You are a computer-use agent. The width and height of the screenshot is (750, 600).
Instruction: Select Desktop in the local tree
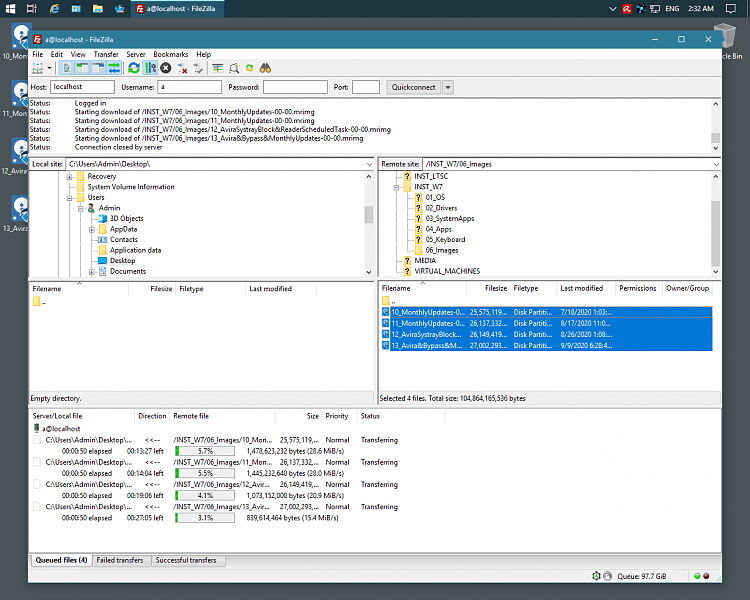tap(122, 261)
